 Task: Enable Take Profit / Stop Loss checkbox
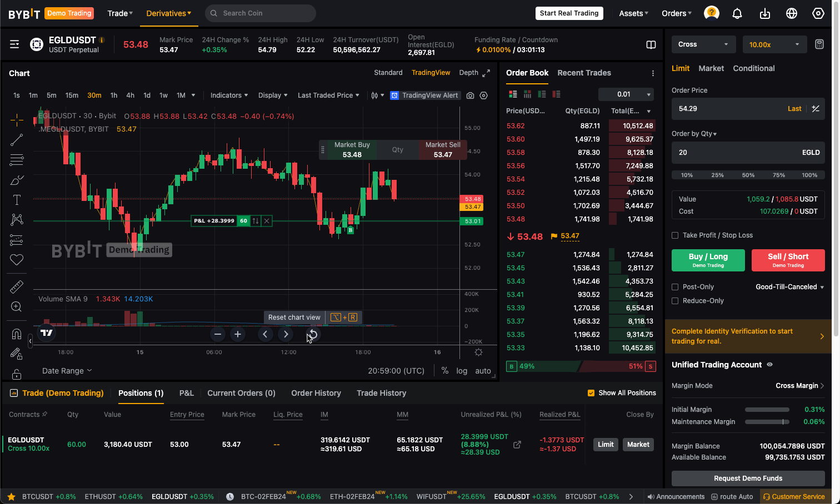point(675,235)
